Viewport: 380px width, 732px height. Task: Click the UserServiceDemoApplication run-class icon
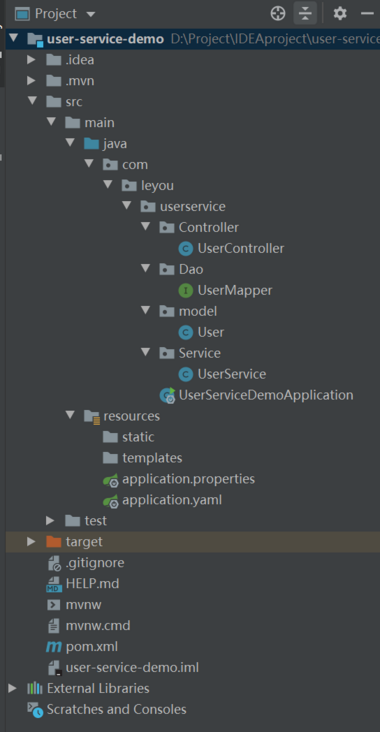click(167, 395)
